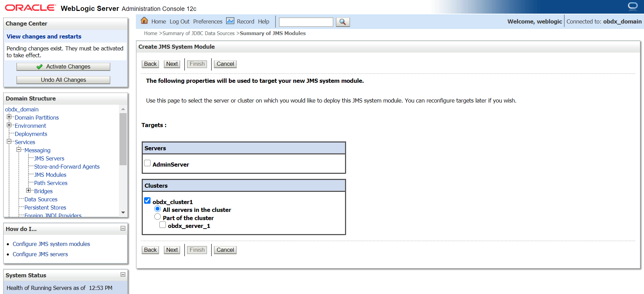Open JMS Servers in tree
Screen dimensions: 644x294
pos(49,158)
